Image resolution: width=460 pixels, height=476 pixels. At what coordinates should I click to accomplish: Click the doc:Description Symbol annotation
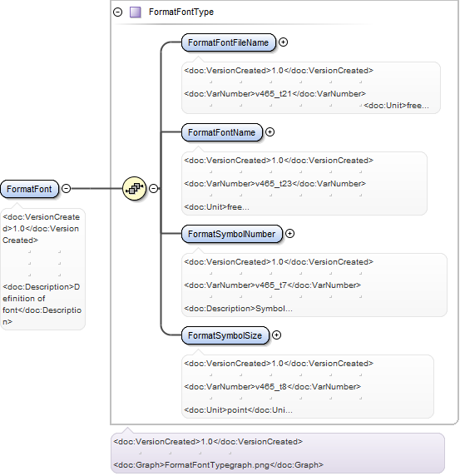coord(238,309)
